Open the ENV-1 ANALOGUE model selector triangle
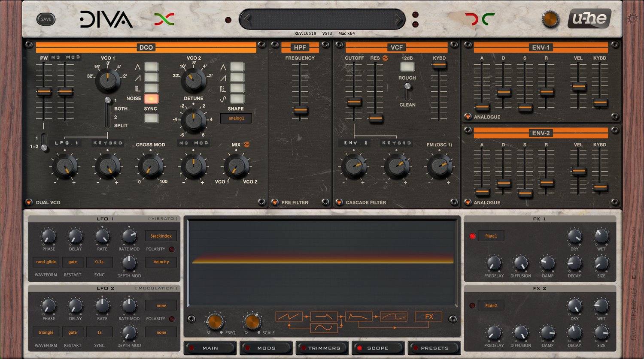 (x=468, y=117)
